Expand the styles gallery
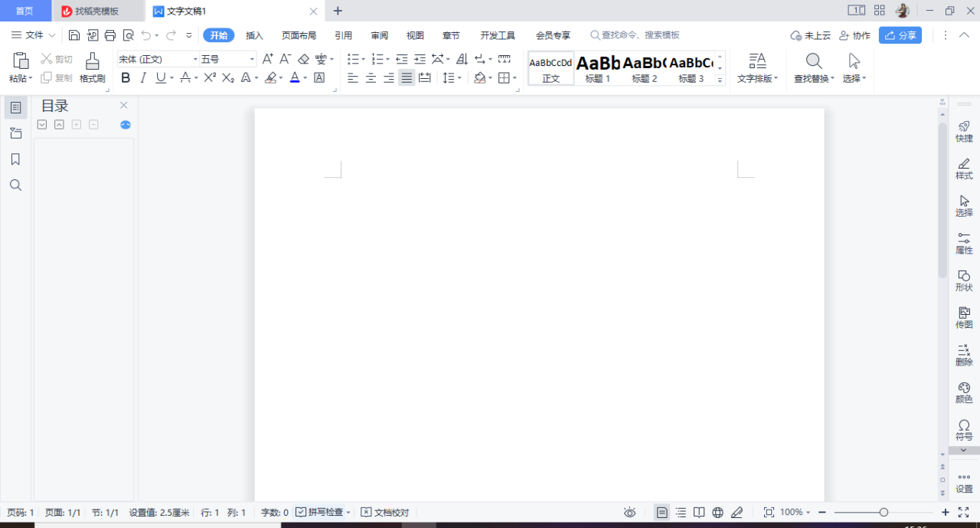The height and width of the screenshot is (528, 980). click(x=720, y=80)
